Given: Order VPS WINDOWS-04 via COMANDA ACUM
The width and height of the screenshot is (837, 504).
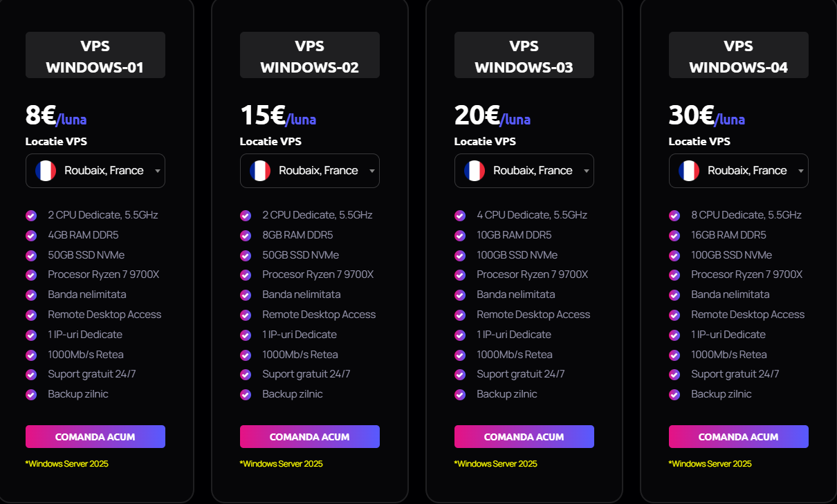Looking at the screenshot, I should click(x=739, y=437).
